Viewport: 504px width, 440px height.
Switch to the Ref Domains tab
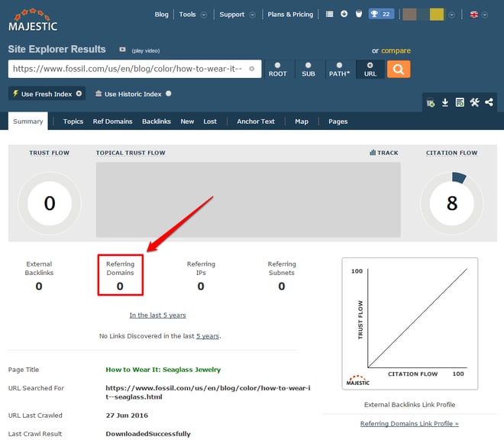[112, 121]
